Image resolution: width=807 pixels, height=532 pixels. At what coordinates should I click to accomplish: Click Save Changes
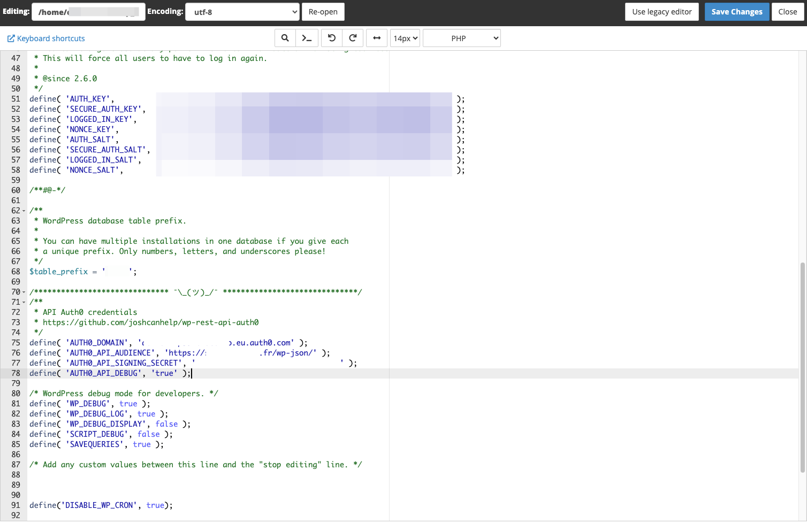pyautogui.click(x=737, y=12)
